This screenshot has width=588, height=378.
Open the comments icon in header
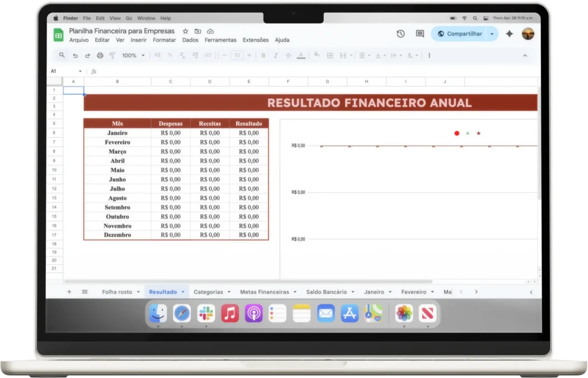point(420,34)
